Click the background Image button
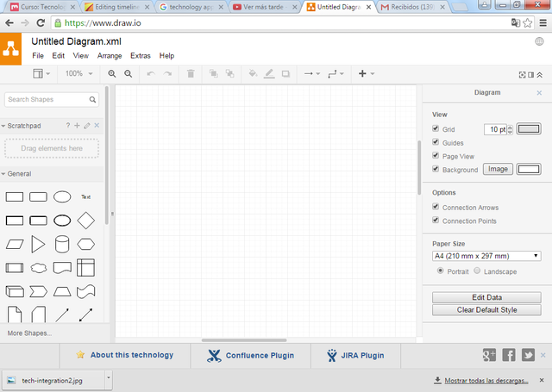The height and width of the screenshot is (392, 552). tap(498, 169)
